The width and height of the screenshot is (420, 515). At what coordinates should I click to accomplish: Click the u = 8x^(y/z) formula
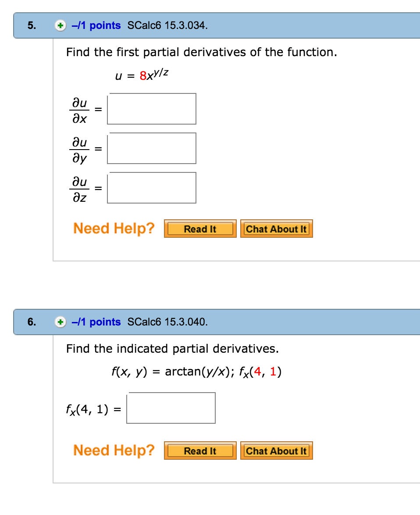point(142,75)
